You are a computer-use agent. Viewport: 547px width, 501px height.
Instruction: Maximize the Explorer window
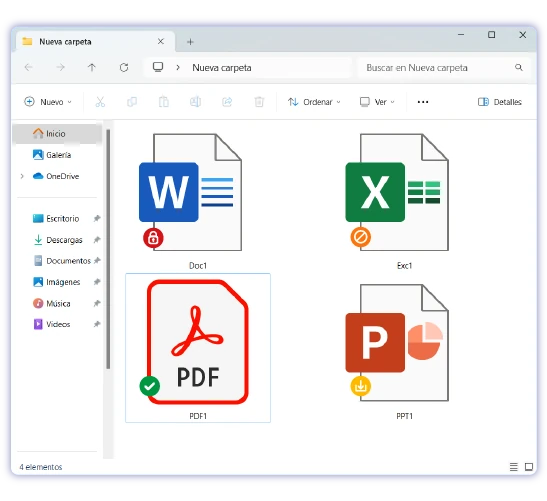coord(492,35)
